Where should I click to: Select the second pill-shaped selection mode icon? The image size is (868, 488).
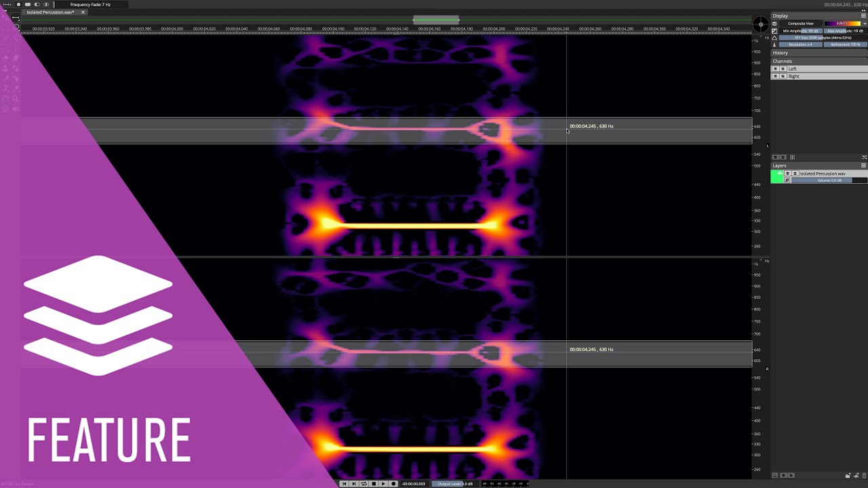click(28, 5)
